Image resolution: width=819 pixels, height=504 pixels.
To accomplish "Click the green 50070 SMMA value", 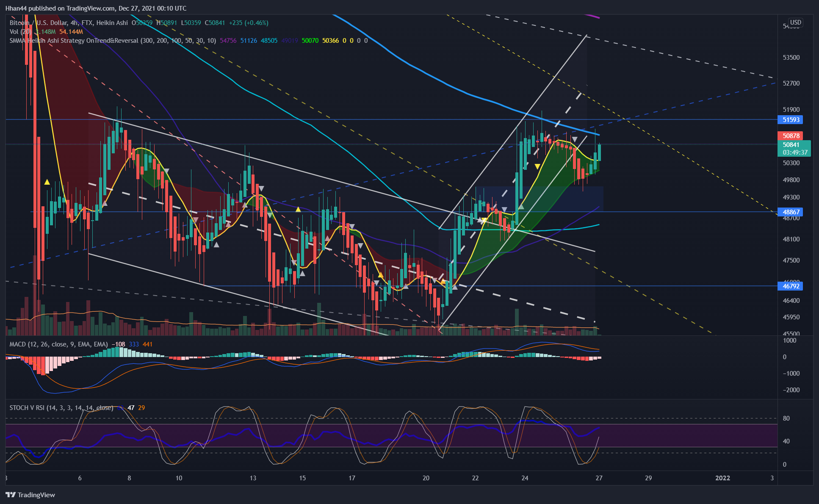I will click(x=310, y=41).
